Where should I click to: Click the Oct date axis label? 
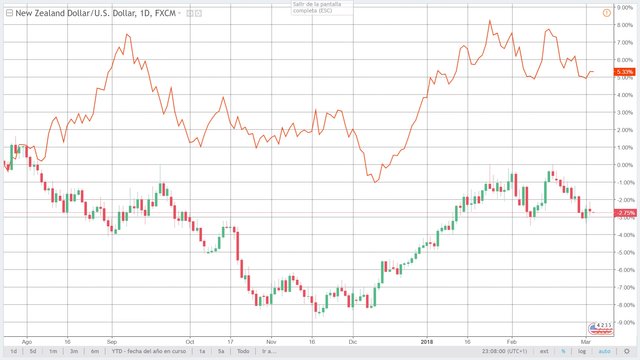point(190,342)
